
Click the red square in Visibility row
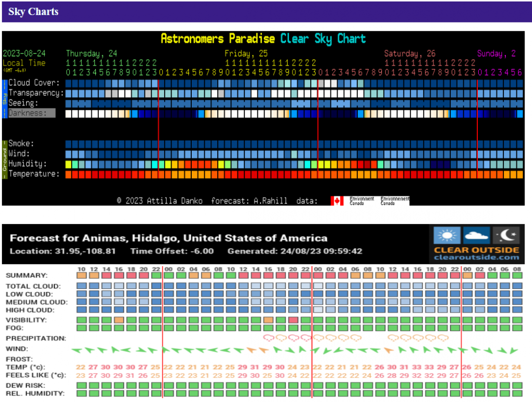294,320
